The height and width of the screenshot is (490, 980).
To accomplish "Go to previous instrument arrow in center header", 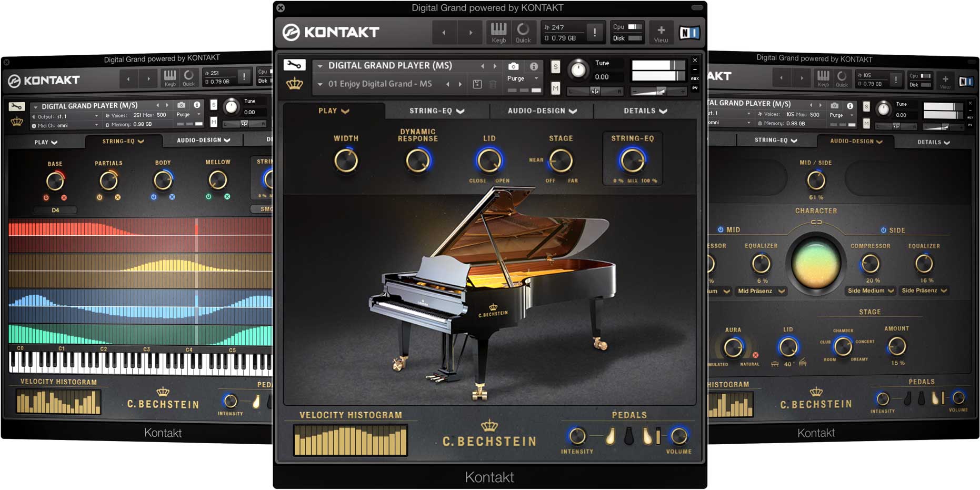I will point(483,66).
